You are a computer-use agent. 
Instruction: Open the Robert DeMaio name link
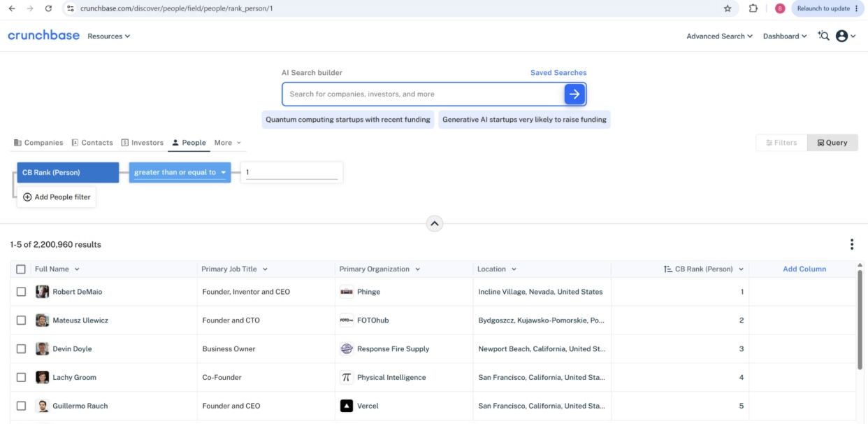[x=78, y=292]
